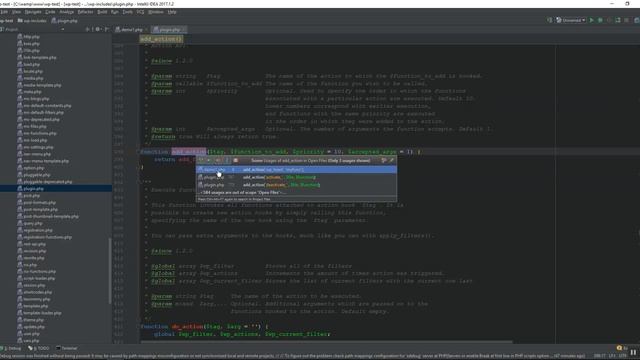
Task: Open the Refactor menu
Action: coord(85,12)
